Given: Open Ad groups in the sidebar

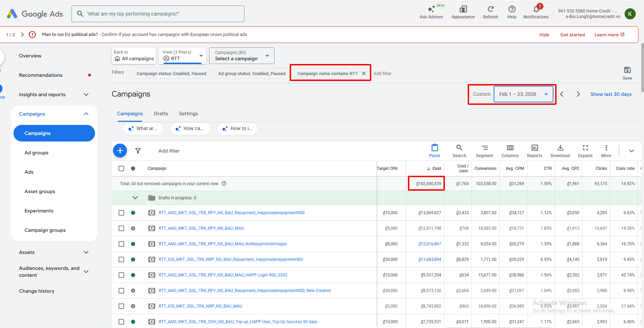Looking at the screenshot, I should (x=37, y=153).
